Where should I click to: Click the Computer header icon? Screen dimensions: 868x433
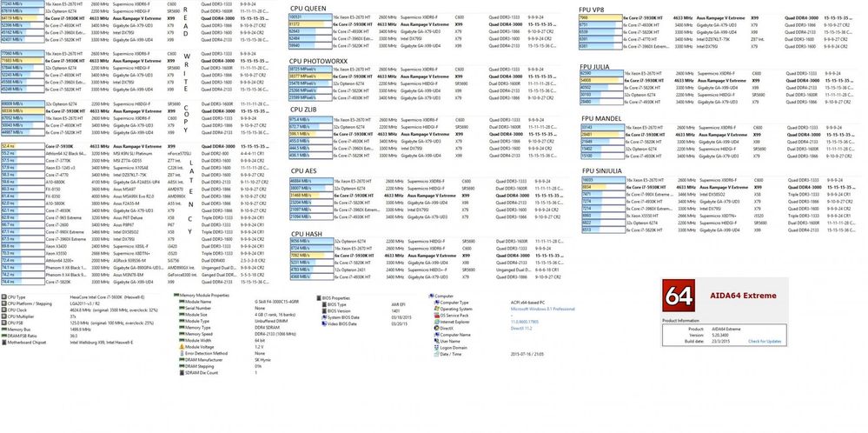pos(431,296)
